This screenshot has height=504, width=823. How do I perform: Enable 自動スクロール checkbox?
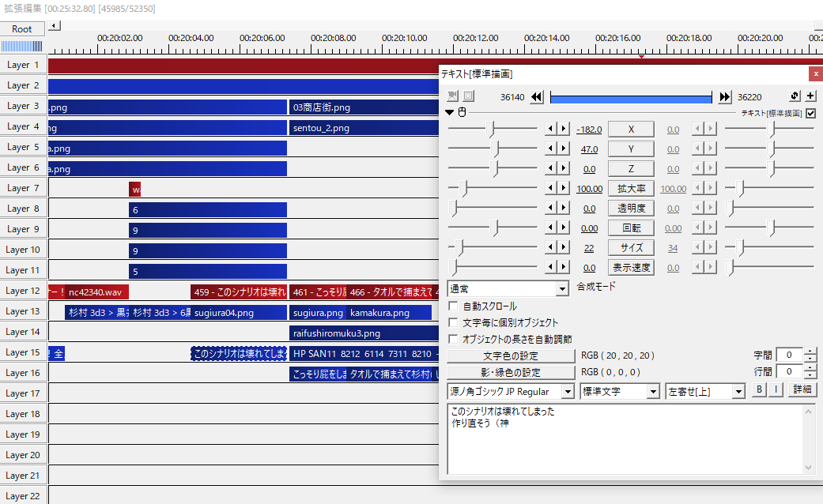pyautogui.click(x=453, y=306)
